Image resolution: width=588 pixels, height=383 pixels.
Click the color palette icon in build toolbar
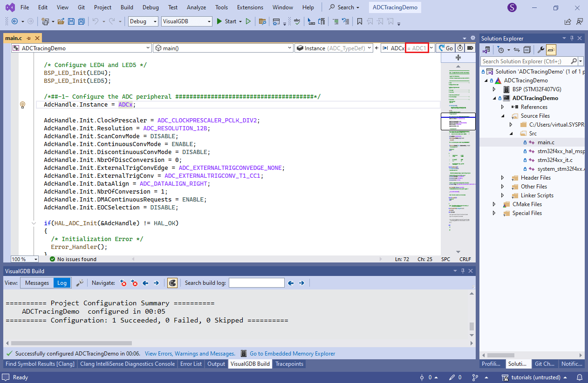[x=172, y=283]
